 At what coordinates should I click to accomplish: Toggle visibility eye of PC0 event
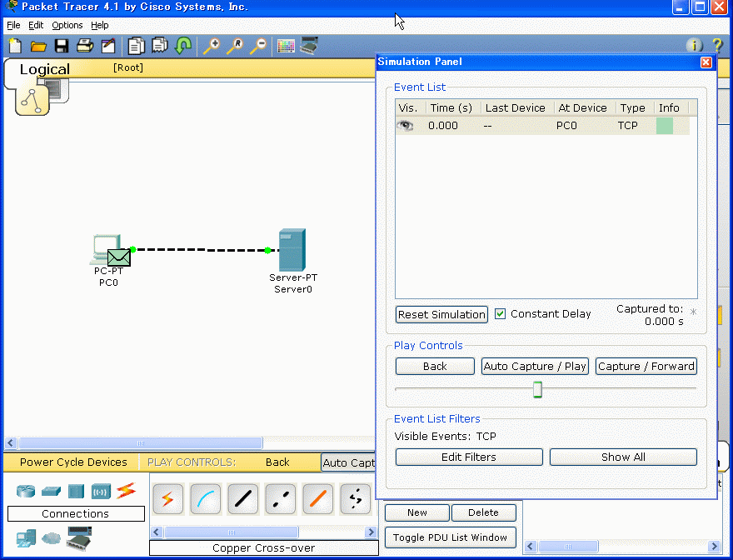[406, 125]
